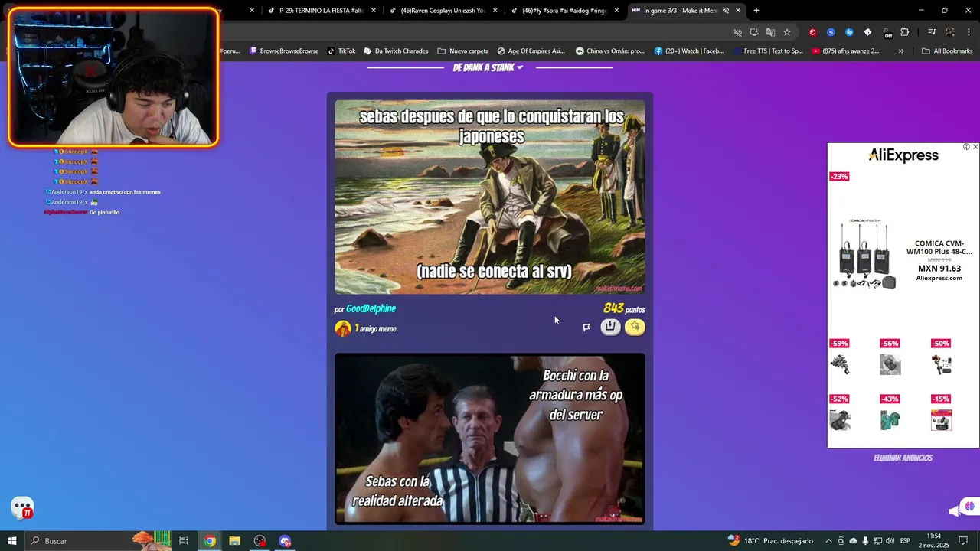The height and width of the screenshot is (551, 980).
Task: Open Windows Start menu
Action: point(12,541)
